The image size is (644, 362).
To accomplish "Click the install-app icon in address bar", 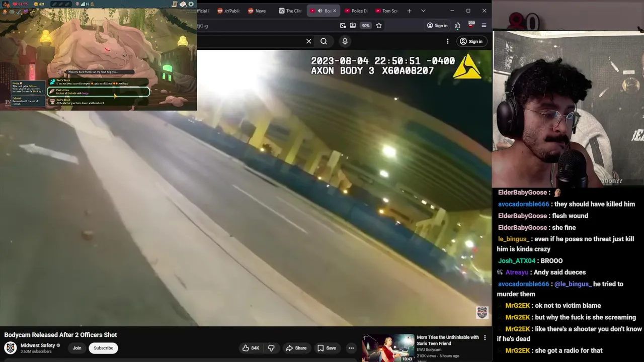I will point(353,25).
